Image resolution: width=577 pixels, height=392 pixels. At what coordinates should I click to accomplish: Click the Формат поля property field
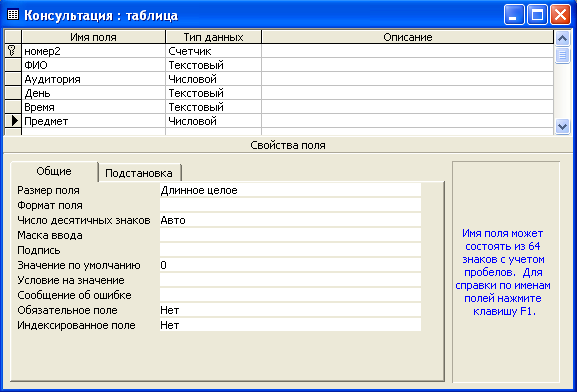coord(290,205)
